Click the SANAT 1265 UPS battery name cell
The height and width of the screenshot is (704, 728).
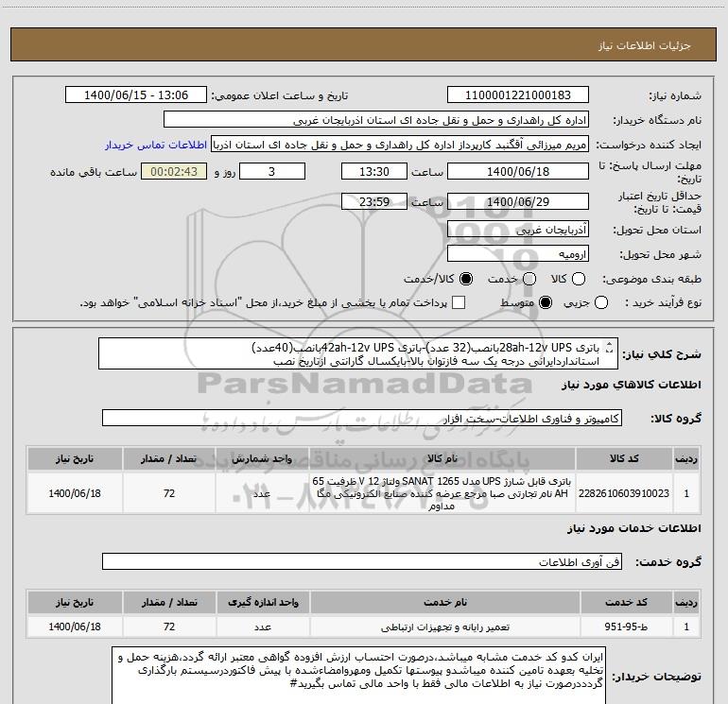point(442,493)
